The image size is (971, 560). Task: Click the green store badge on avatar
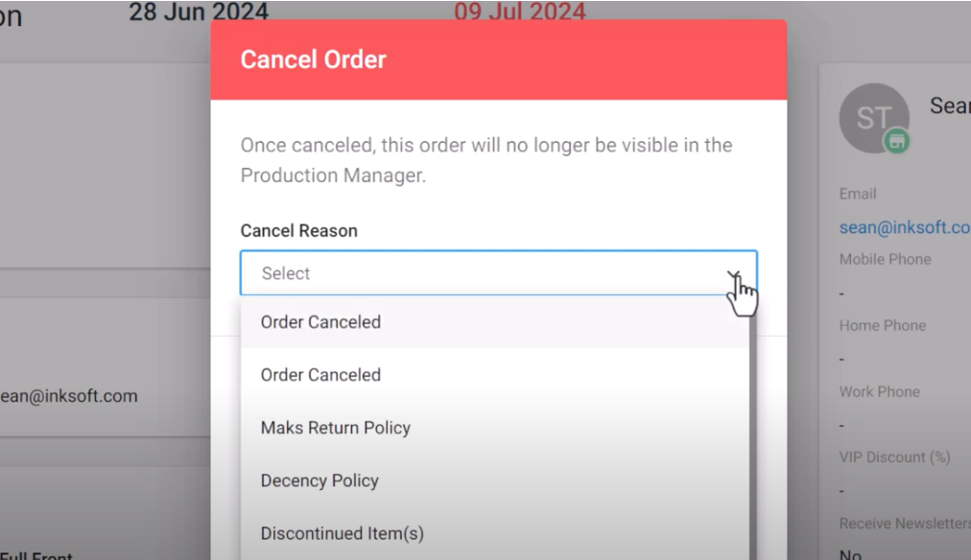click(x=896, y=142)
